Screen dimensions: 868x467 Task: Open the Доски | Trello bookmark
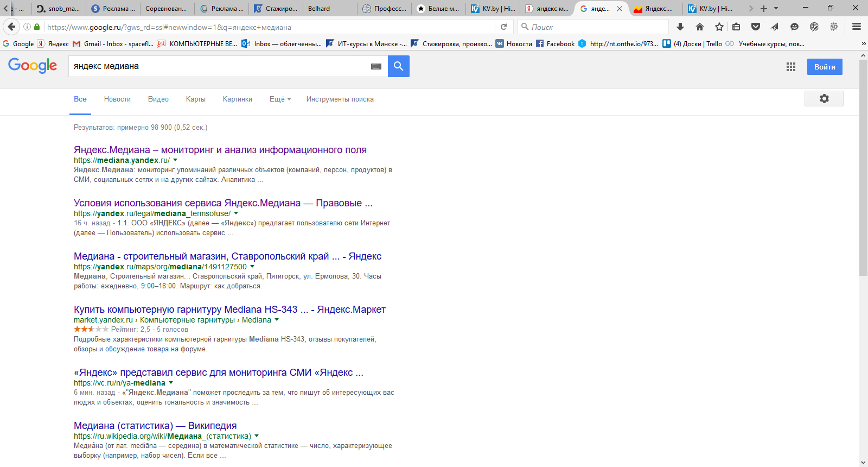[x=692, y=44]
